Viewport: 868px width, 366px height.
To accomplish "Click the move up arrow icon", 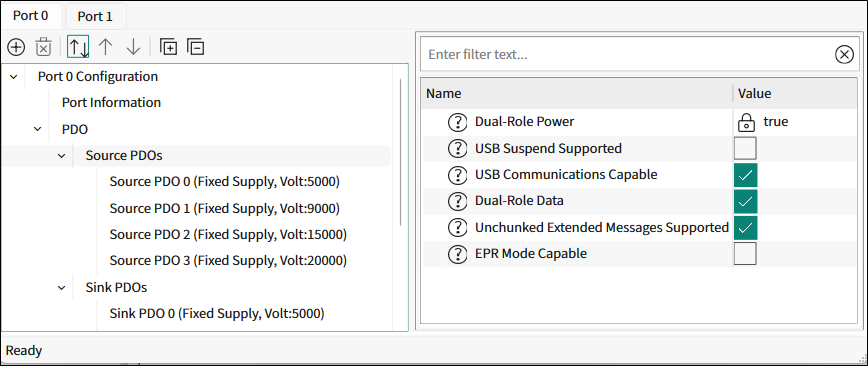I will click(x=105, y=47).
